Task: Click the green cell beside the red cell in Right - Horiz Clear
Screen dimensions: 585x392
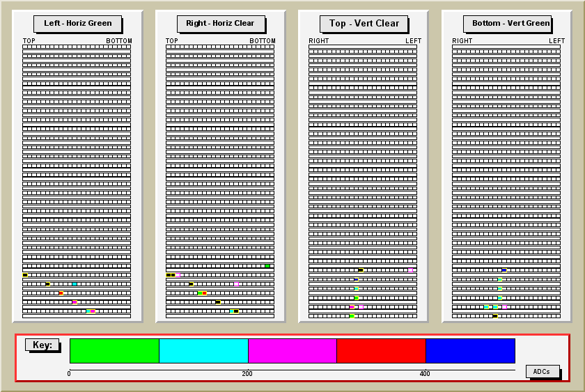Action: coord(200,293)
